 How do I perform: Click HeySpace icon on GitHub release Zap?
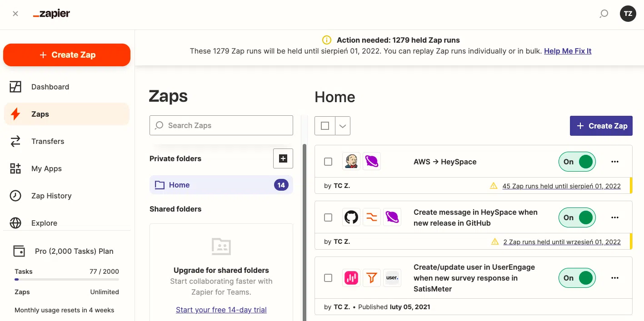[392, 217]
